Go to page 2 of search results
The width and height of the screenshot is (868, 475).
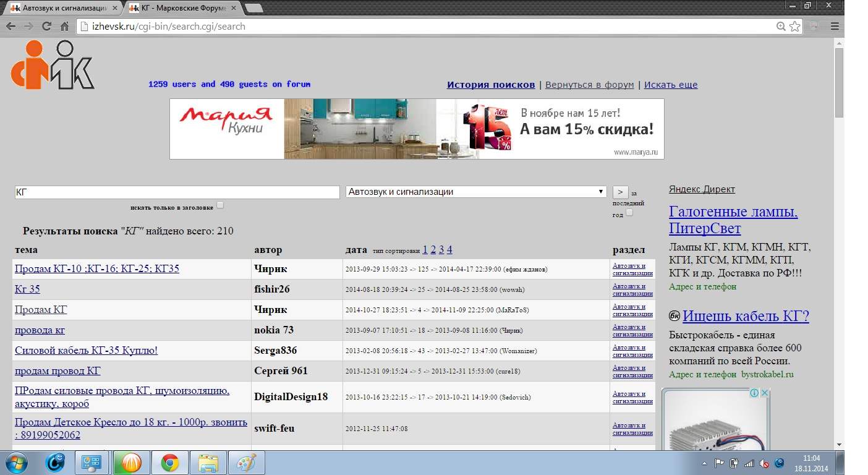pyautogui.click(x=433, y=249)
